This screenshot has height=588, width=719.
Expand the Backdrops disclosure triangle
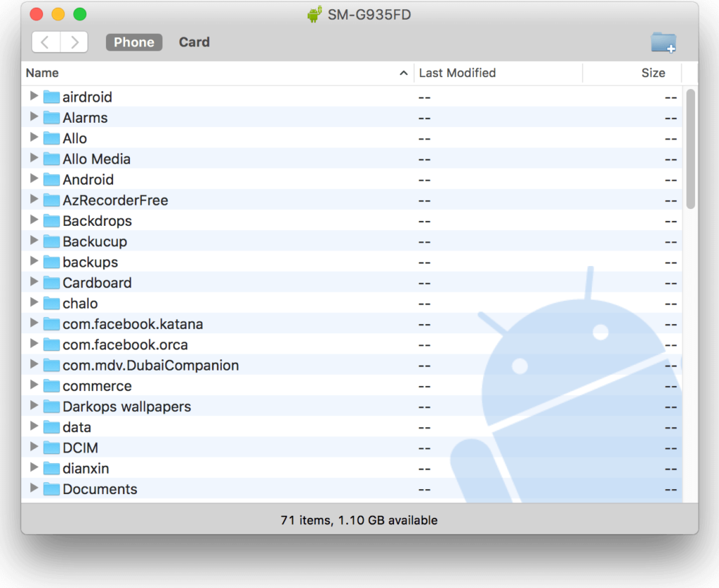click(34, 220)
